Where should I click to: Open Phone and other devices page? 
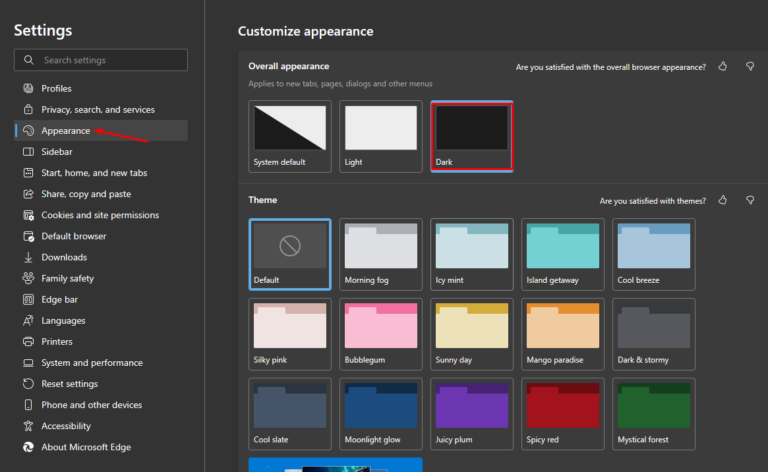pyautogui.click(x=101, y=404)
